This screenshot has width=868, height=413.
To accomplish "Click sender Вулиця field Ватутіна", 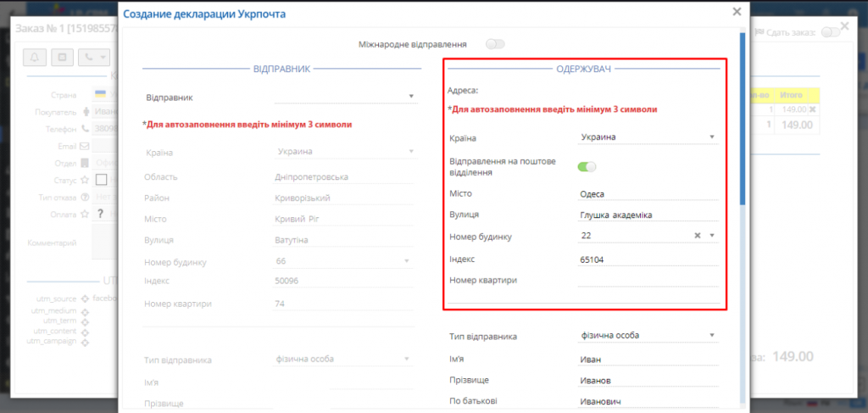I will [344, 240].
